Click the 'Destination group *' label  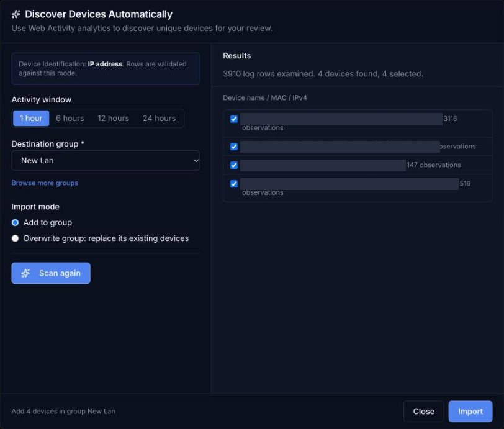[48, 144]
